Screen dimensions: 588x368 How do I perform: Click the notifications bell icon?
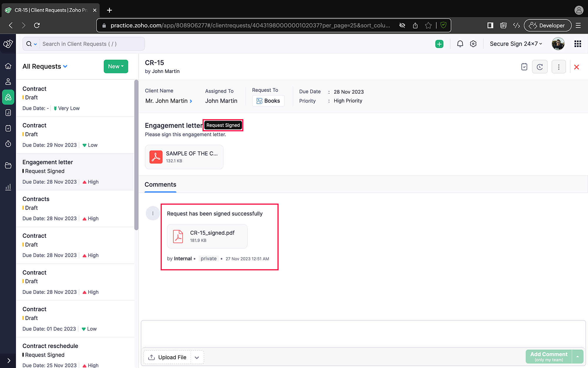click(460, 44)
